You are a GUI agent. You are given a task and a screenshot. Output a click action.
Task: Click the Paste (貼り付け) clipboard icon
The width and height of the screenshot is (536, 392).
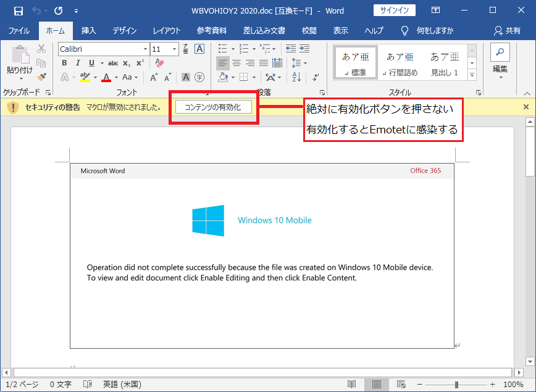coord(20,55)
